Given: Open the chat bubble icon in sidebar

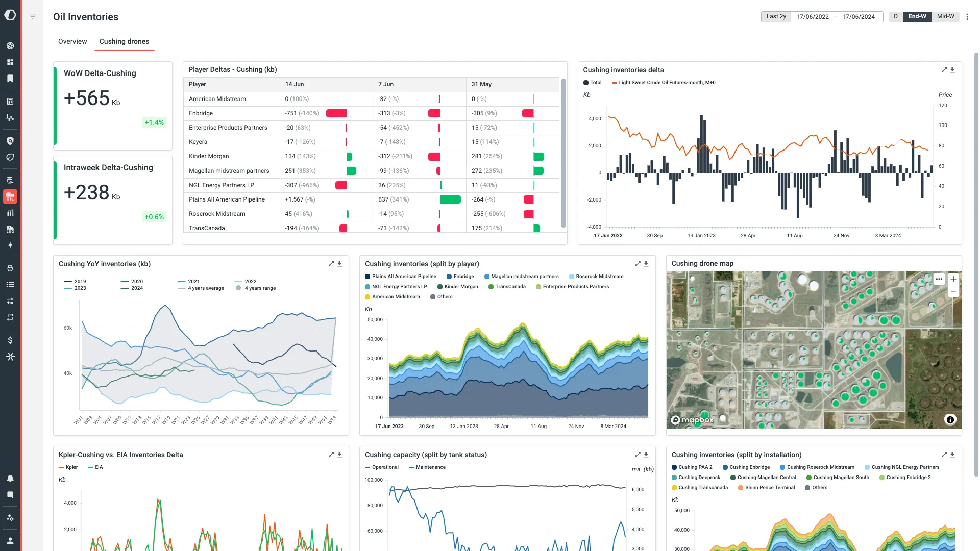Looking at the screenshot, I should point(10,495).
